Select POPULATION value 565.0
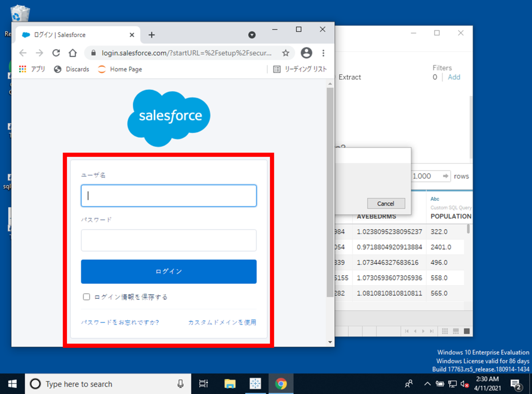This screenshot has width=532, height=394. point(445,293)
